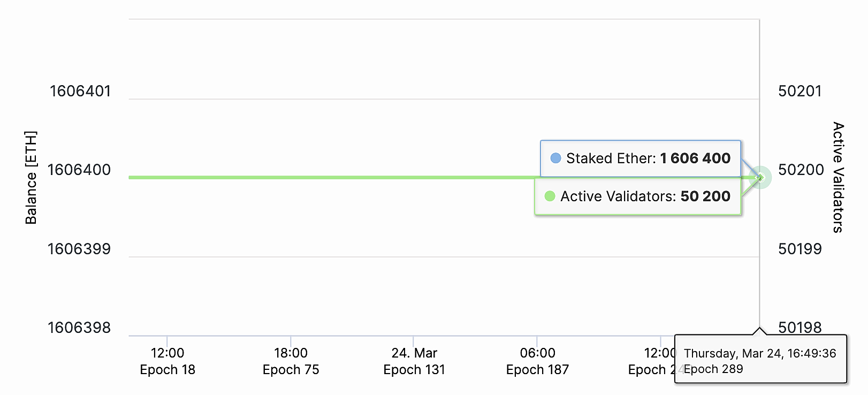
Task: Click the 06:00 Epoch 187 axis label
Action: pos(537,361)
